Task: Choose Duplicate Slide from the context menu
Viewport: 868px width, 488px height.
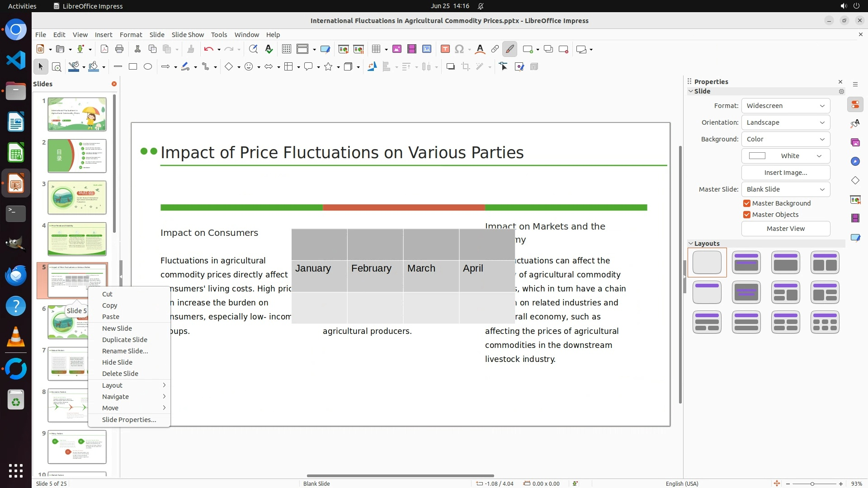Action: [x=124, y=340]
